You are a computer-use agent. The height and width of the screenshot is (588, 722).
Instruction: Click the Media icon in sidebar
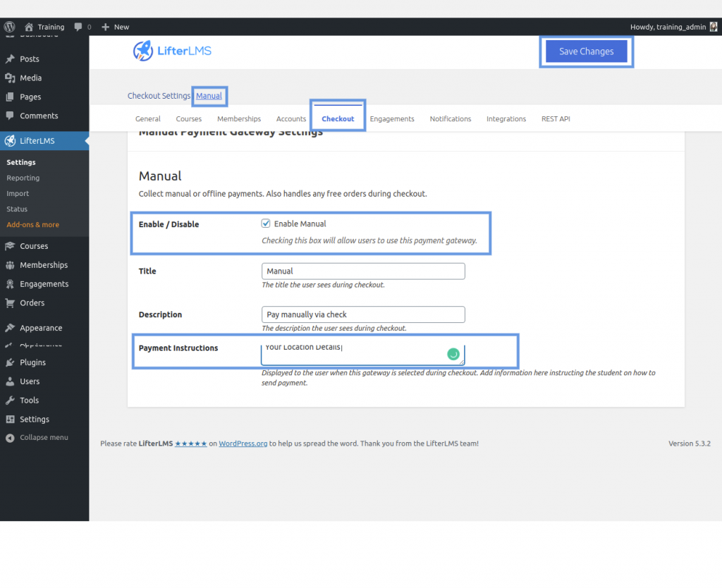coord(10,78)
